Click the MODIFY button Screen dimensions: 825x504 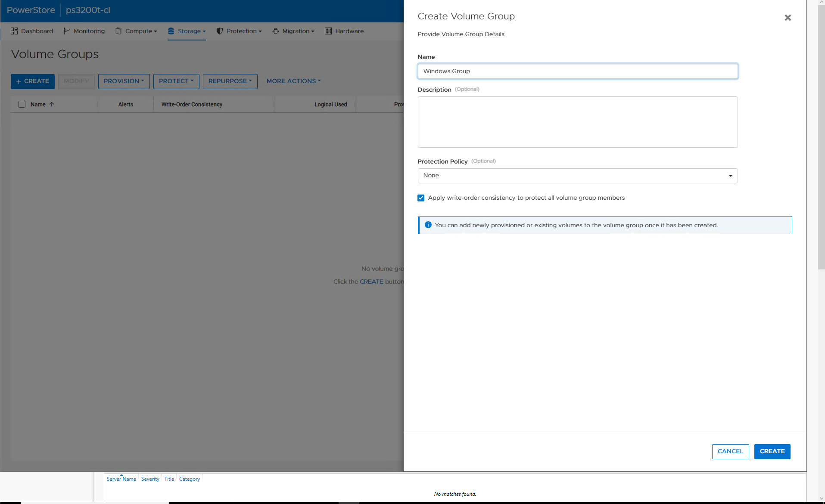(76, 81)
